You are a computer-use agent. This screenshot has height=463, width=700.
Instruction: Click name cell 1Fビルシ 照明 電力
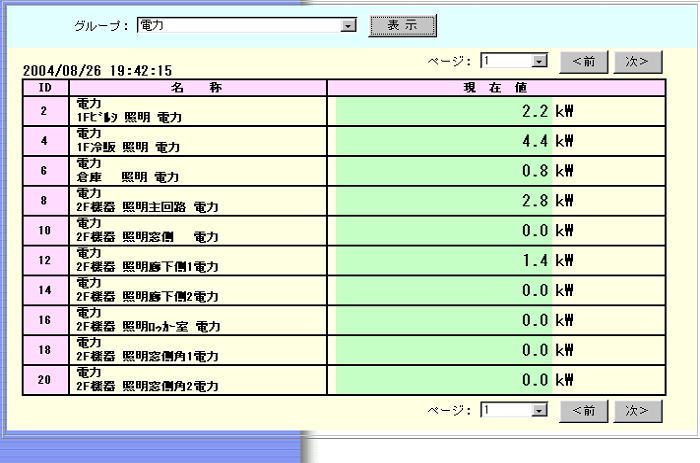198,111
